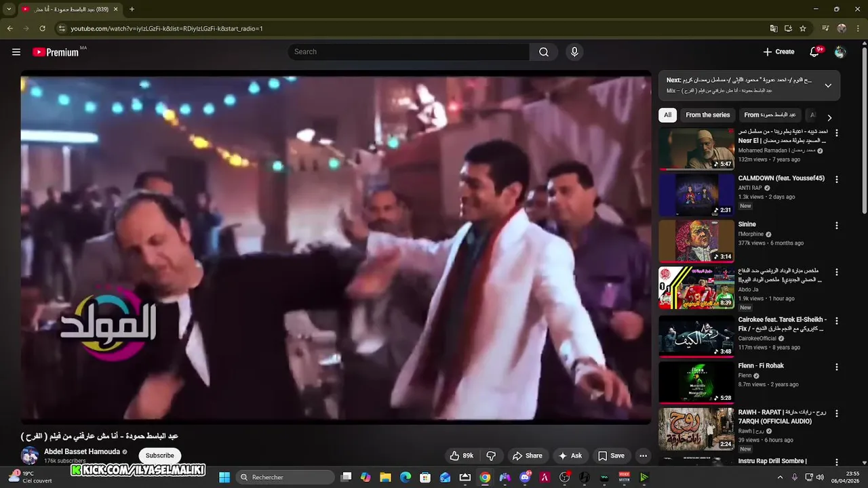The width and height of the screenshot is (868, 488).
Task: Focus the YouTube search field
Action: click(x=408, y=52)
